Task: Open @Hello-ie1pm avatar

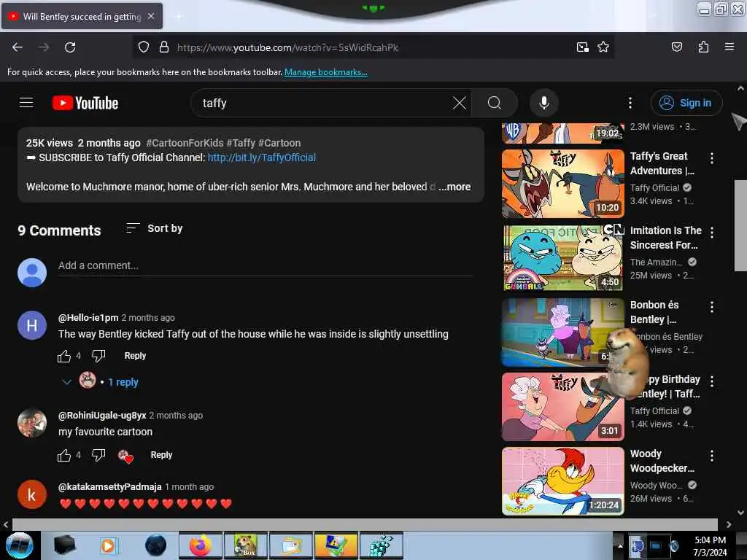Action: pyautogui.click(x=32, y=325)
